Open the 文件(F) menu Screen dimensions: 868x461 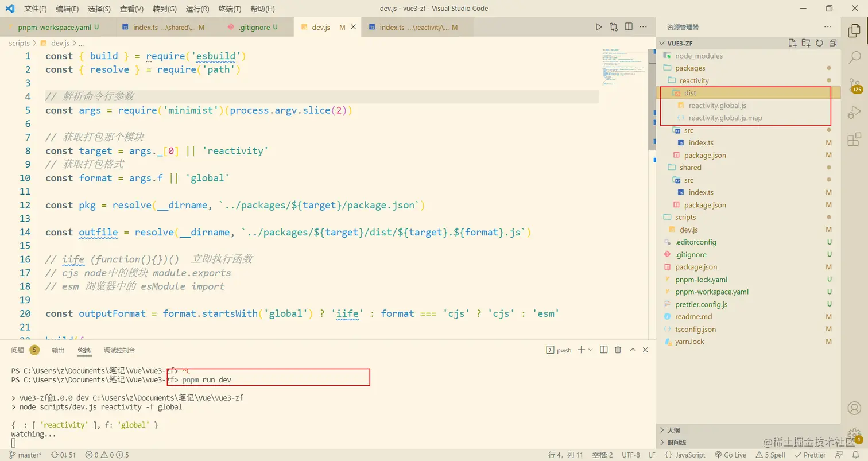point(36,9)
